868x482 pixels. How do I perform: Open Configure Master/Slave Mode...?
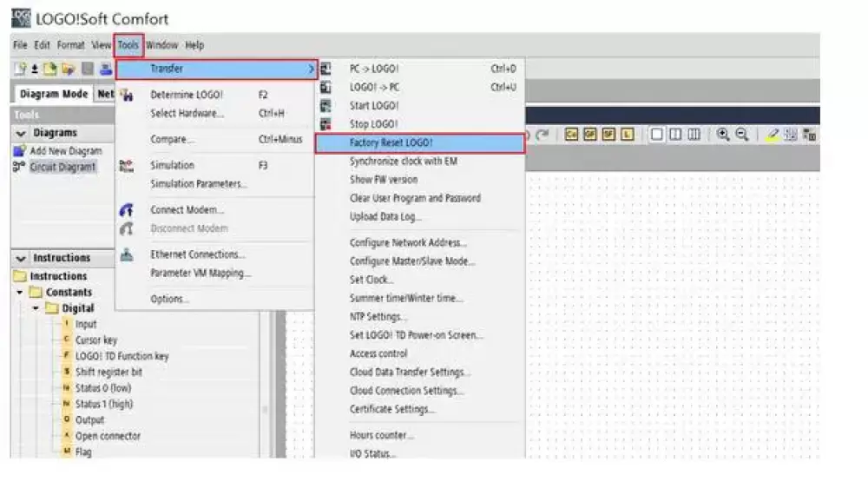tap(420, 261)
